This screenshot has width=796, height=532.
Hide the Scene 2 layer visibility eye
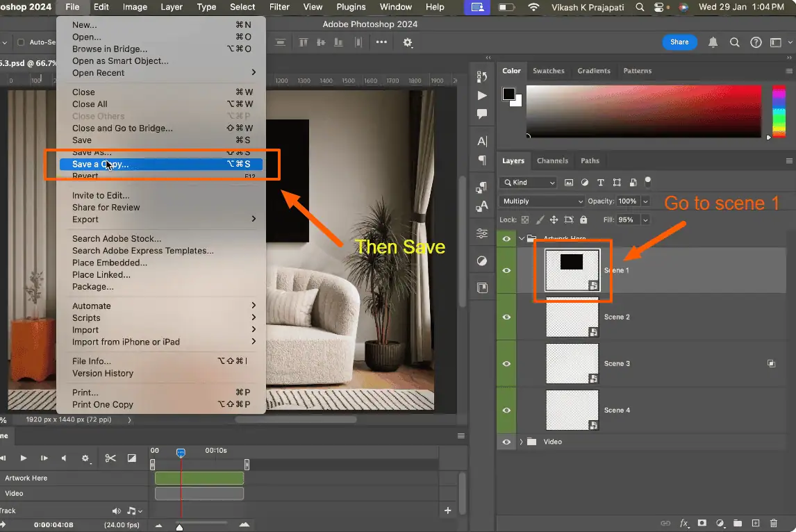pyautogui.click(x=506, y=317)
